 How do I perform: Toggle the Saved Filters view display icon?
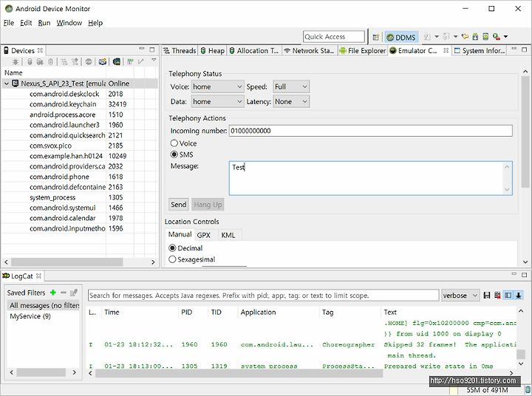[508, 296]
